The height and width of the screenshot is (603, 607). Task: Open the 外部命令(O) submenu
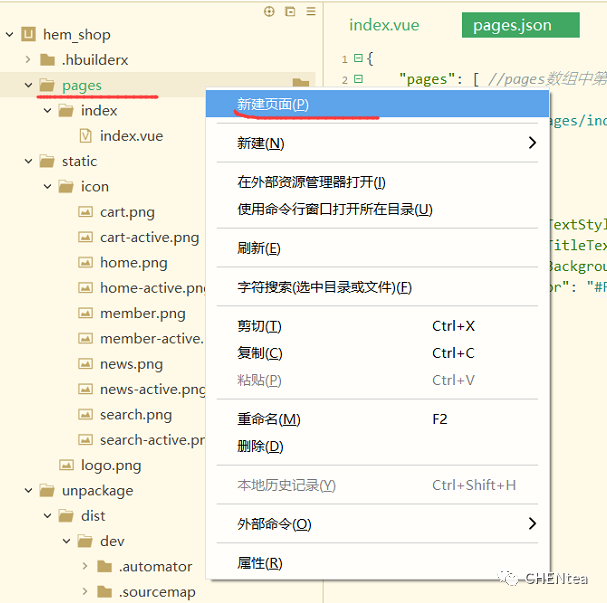pos(274,524)
